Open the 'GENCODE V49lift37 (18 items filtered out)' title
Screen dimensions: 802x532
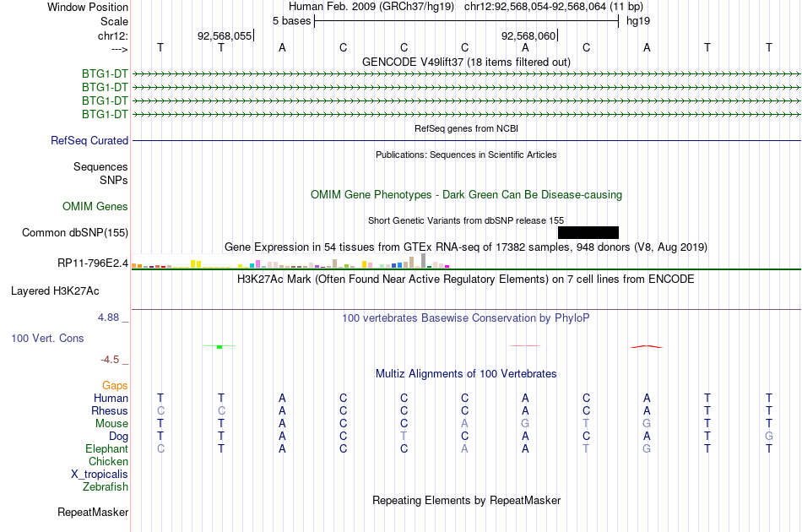[x=467, y=62]
